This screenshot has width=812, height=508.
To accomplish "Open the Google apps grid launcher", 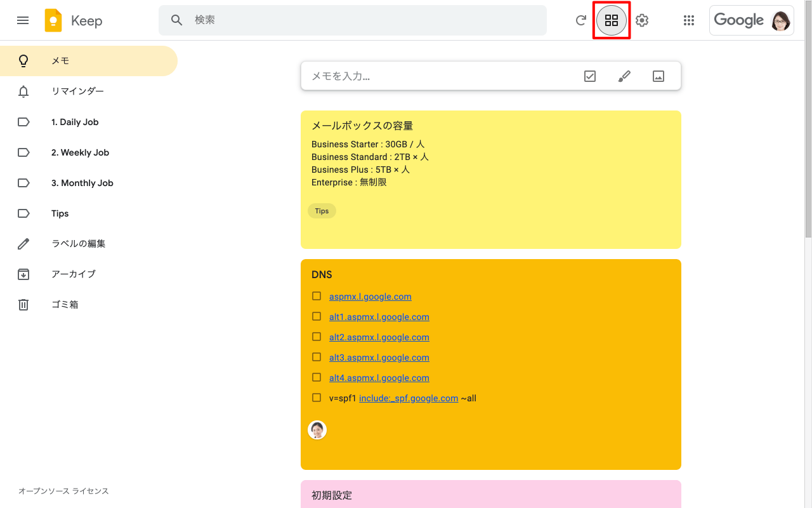I will pos(689,20).
